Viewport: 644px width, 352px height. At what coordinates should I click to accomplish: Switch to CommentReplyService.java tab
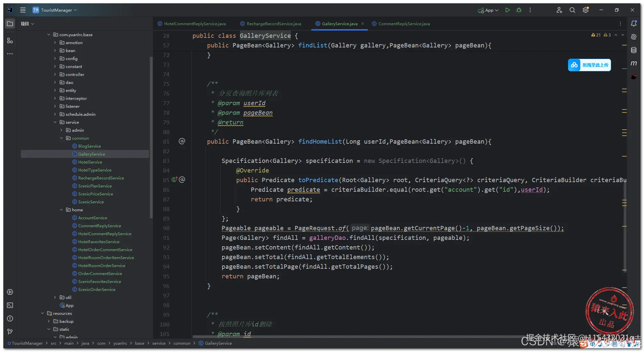401,24
